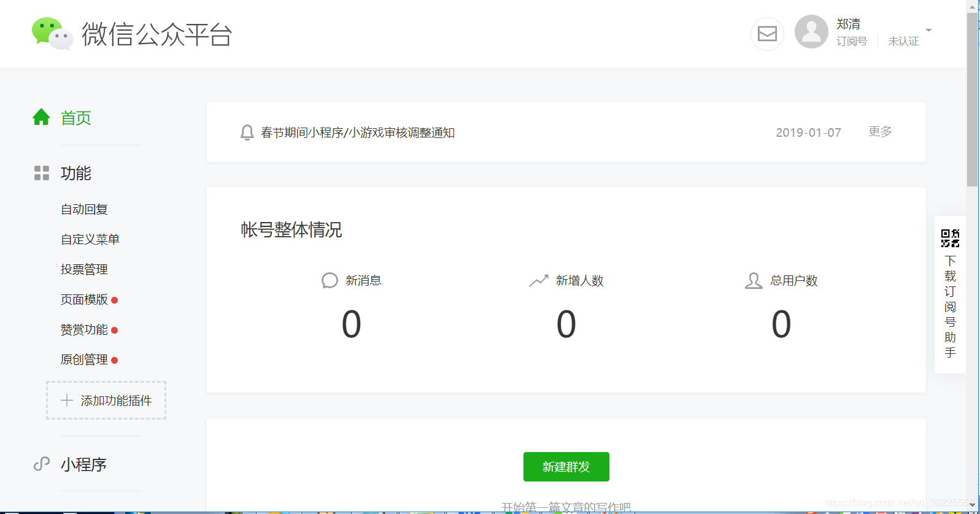Open the mail notifications envelope icon
The width and height of the screenshot is (980, 514).
[767, 34]
